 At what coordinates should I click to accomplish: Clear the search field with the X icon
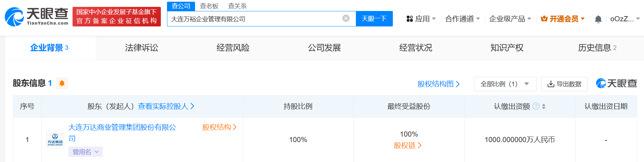pyautogui.click(x=346, y=19)
